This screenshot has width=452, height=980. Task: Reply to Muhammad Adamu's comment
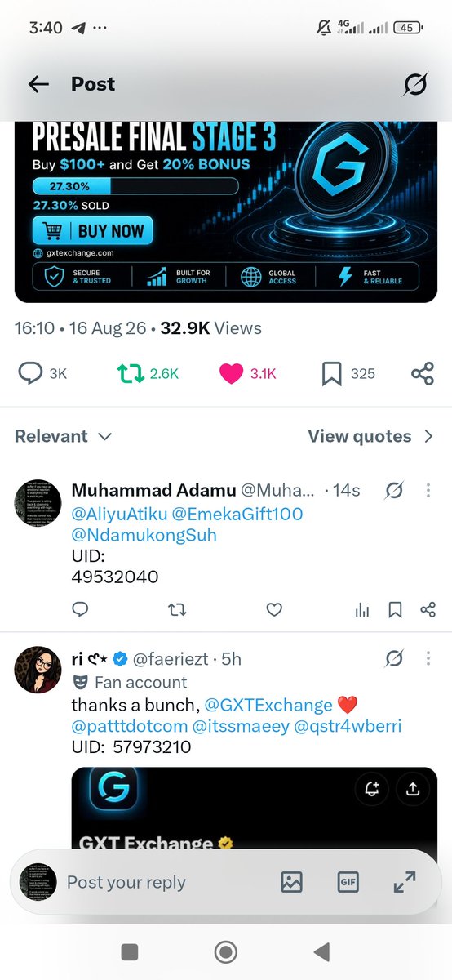[80, 610]
